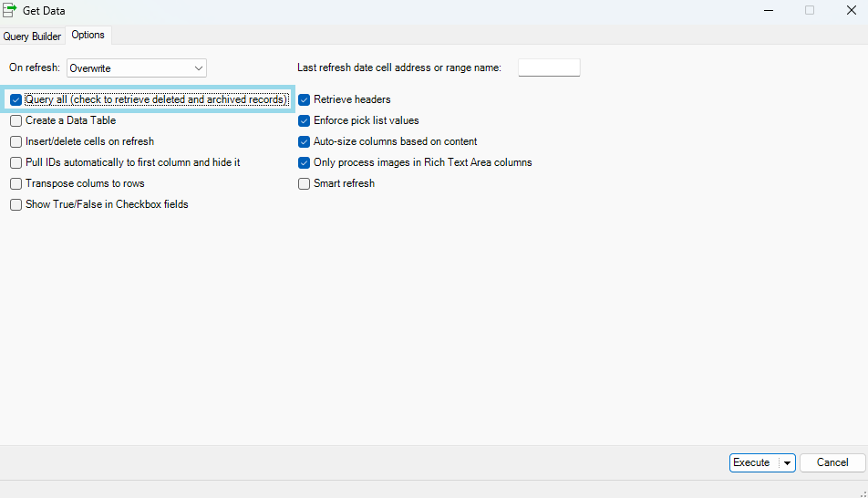Uncheck Only process images in Rich Text Area
868x498 pixels.
(x=305, y=162)
